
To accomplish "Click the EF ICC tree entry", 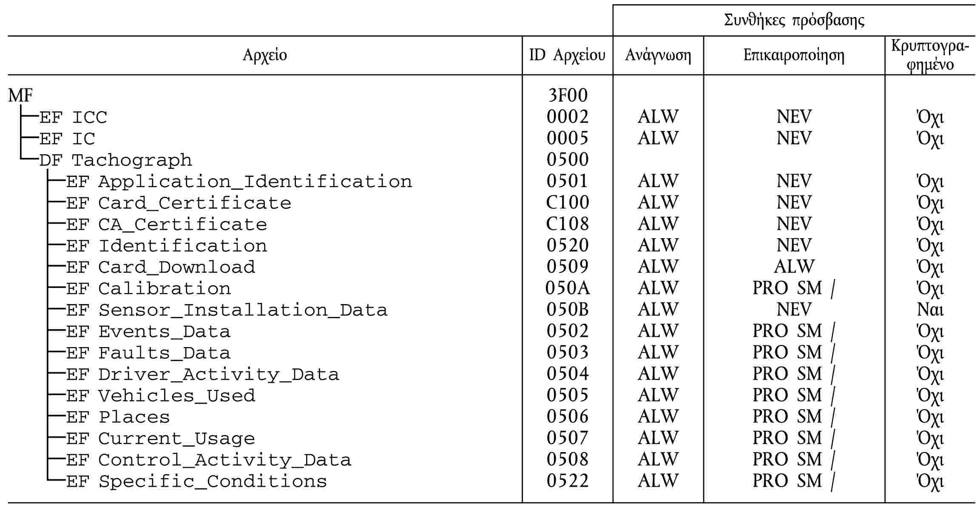I will click(73, 117).
